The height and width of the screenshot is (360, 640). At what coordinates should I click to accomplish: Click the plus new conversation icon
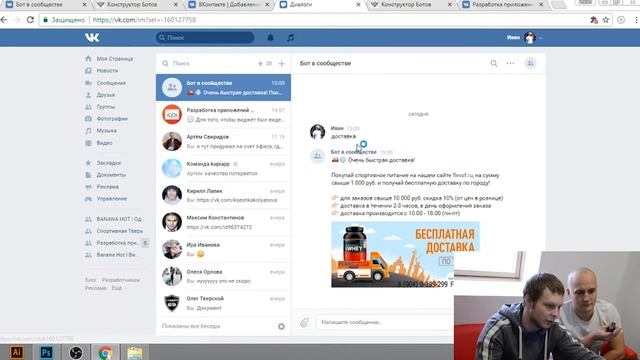pos(282,64)
